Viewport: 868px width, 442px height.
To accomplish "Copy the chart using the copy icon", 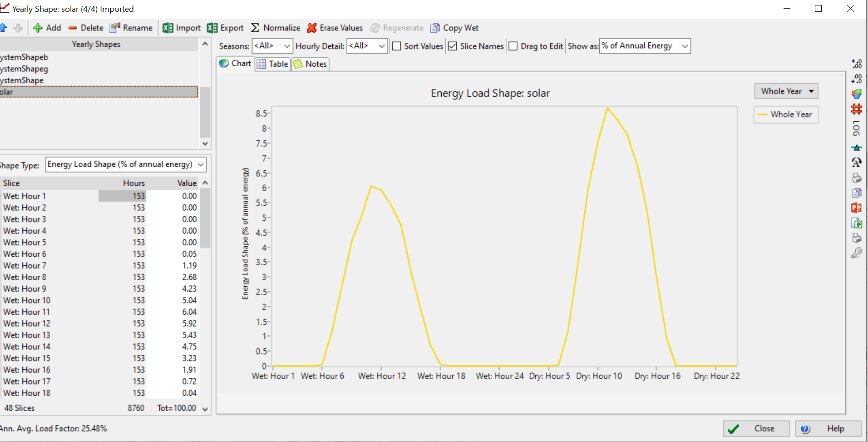I will [857, 193].
